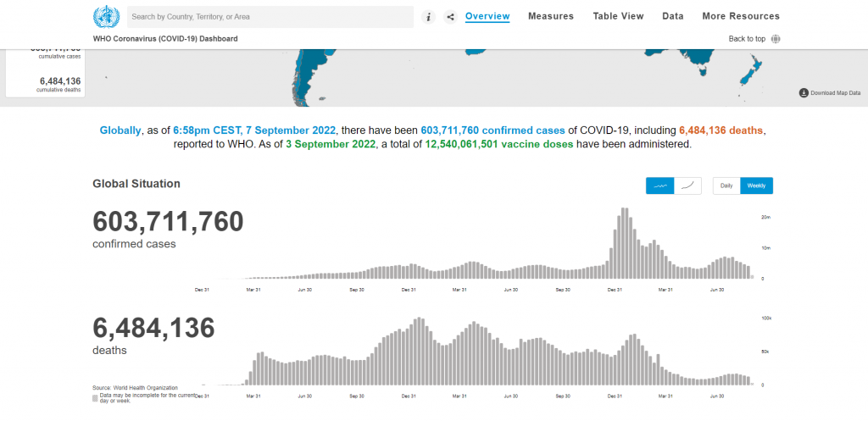868x421 pixels.
Task: Open the information icon next to search
Action: tap(429, 17)
